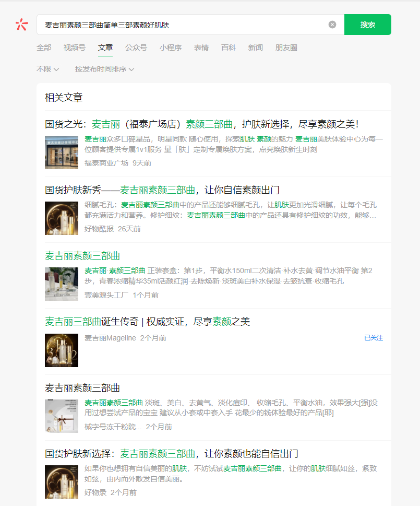Switch to the 视频号 tab

pos(75,48)
